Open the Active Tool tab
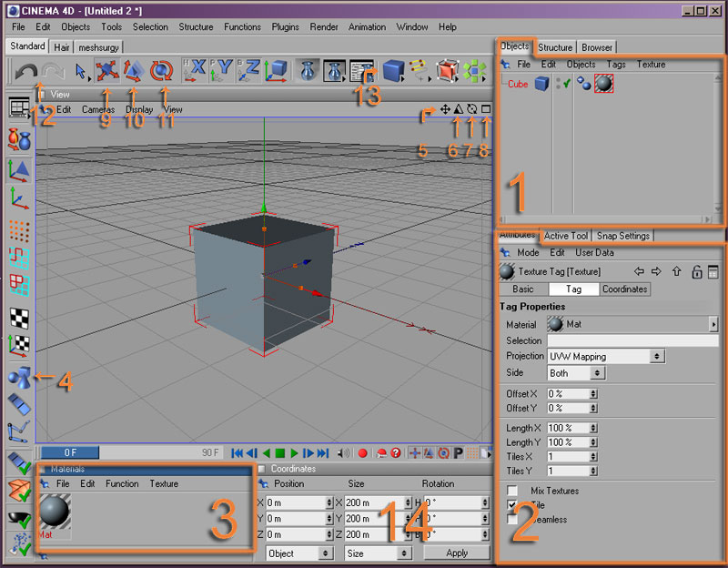This screenshot has height=568, width=728. click(x=565, y=236)
